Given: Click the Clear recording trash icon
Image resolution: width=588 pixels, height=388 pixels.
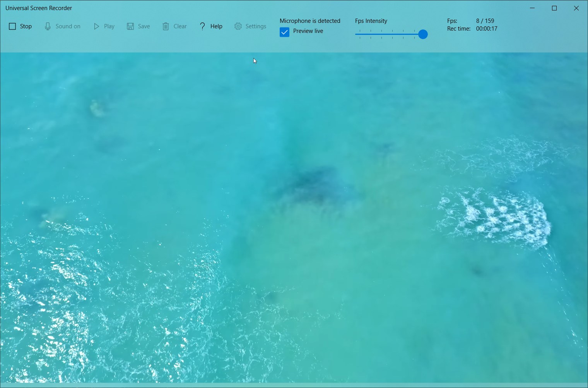Looking at the screenshot, I should (x=166, y=26).
